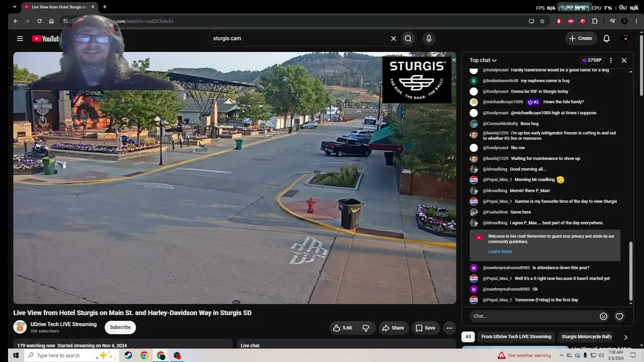Click the @Pepsi_Max_1 username in last message
Viewport: 644px width, 362px height.
point(497,300)
